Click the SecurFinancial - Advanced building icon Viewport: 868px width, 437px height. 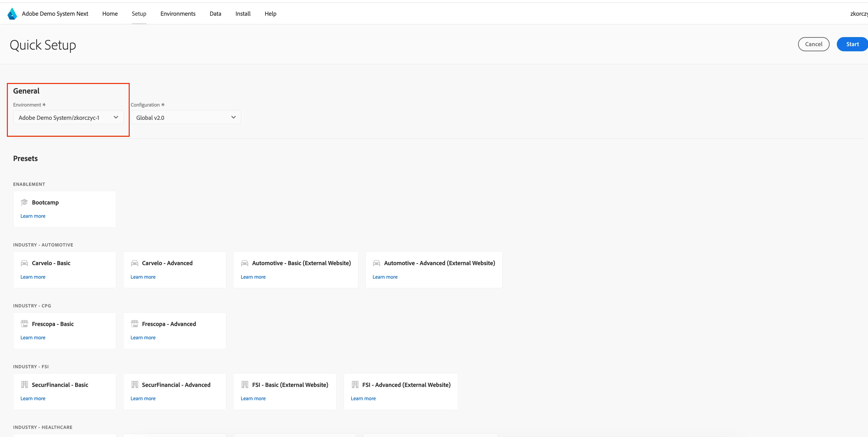point(135,384)
